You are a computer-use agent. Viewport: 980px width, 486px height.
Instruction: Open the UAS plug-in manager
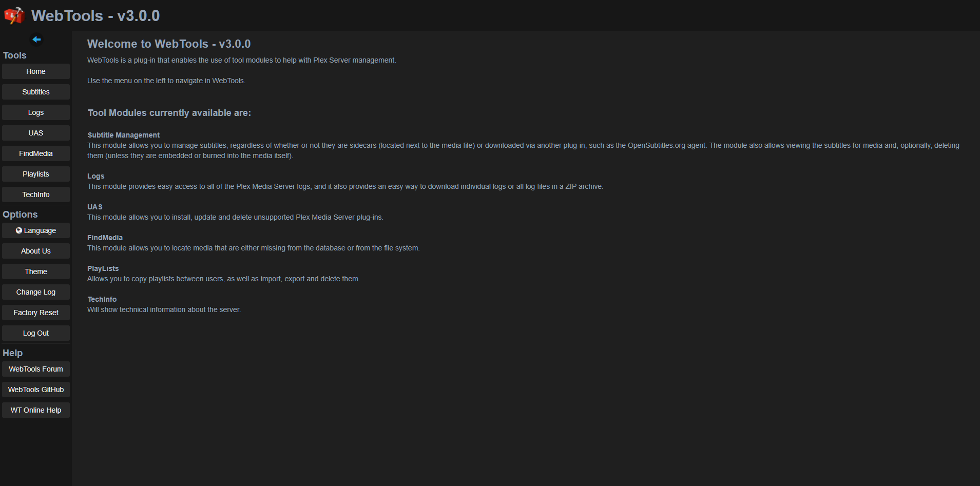36,133
